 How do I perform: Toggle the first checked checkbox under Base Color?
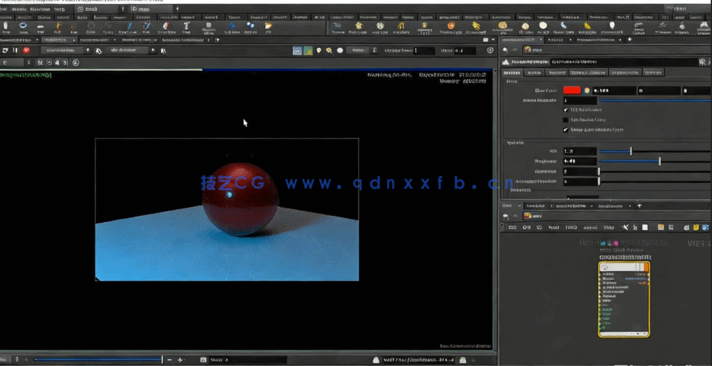tap(566, 110)
